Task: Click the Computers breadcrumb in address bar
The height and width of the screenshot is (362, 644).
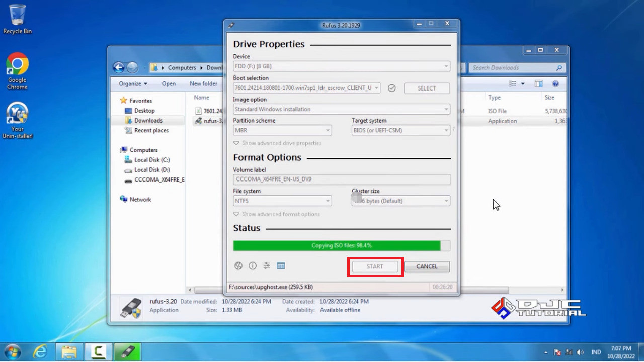Action: (x=182, y=67)
